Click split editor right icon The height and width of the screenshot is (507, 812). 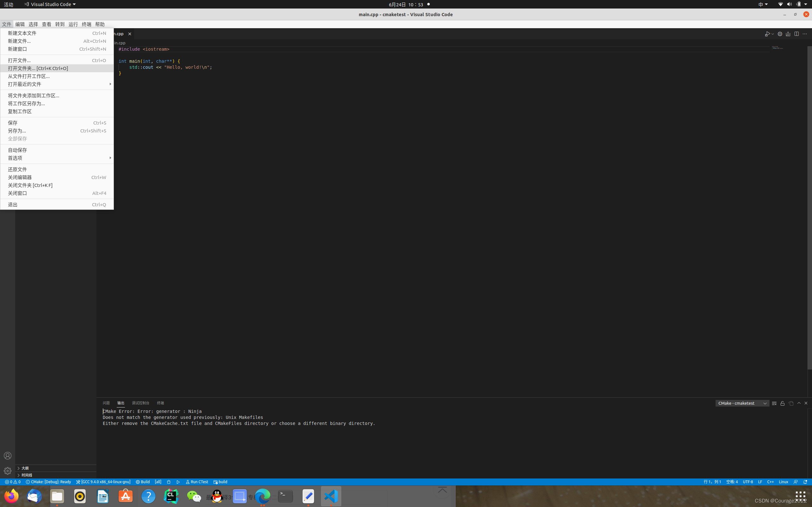click(x=796, y=34)
